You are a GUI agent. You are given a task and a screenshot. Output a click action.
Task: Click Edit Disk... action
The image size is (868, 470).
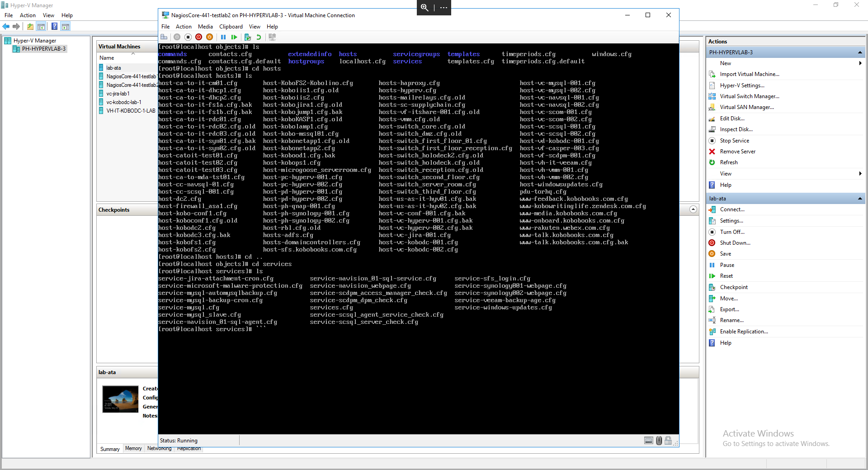(x=732, y=119)
